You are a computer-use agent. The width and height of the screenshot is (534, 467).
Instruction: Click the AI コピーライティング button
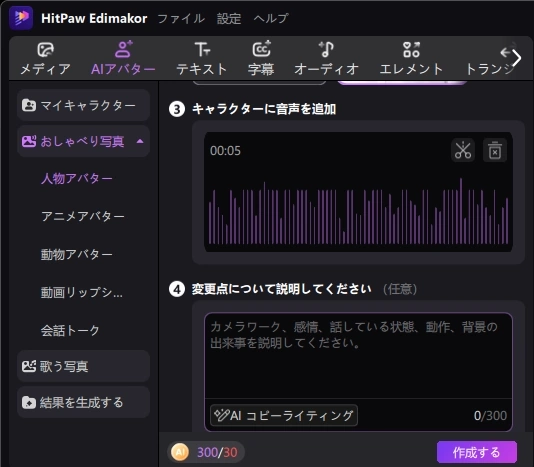pos(284,415)
